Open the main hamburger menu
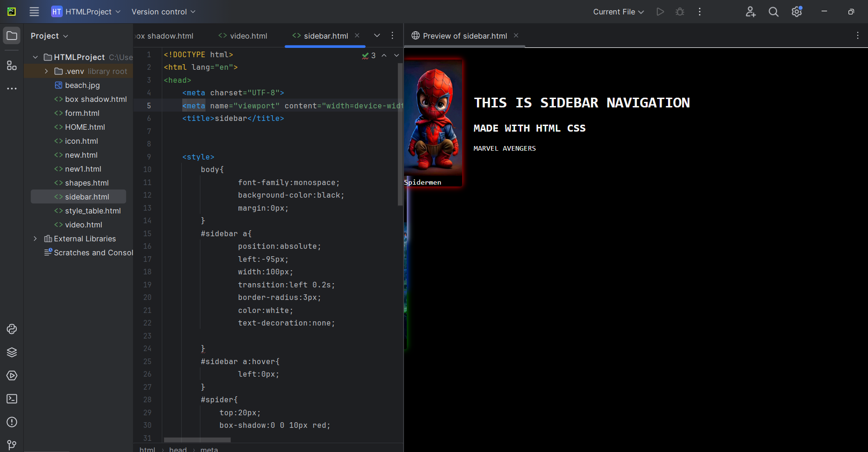Viewport: 868px width, 452px height. point(34,12)
